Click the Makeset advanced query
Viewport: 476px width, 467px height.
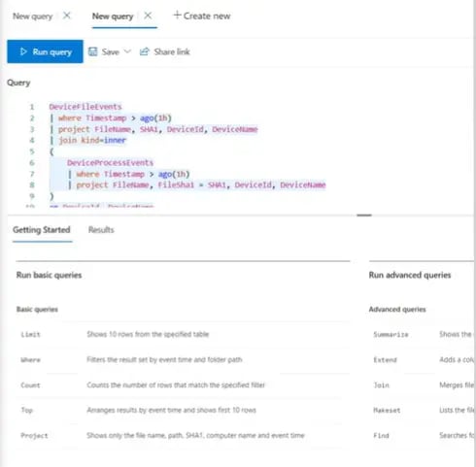387,410
